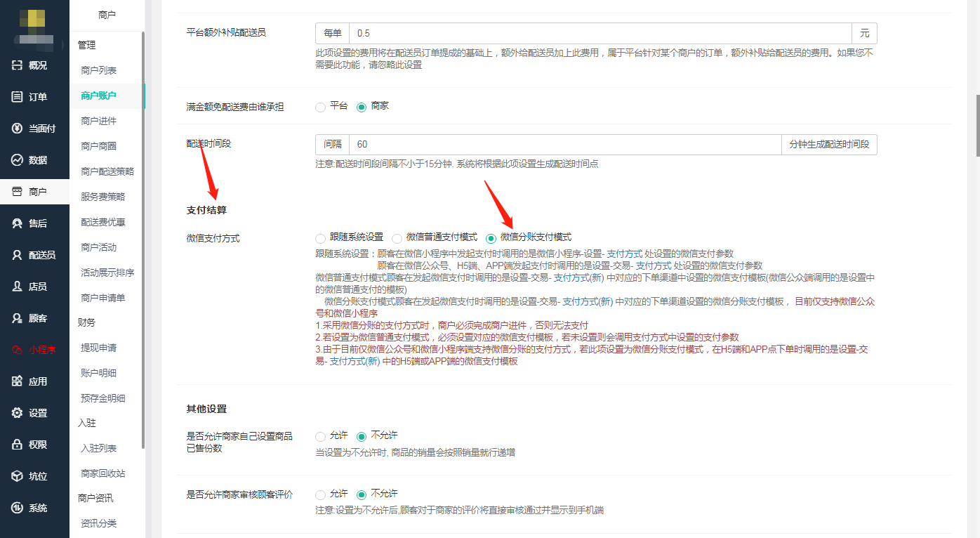
Task: Choose 跟随系统设置 payment radio option
Action: click(321, 238)
